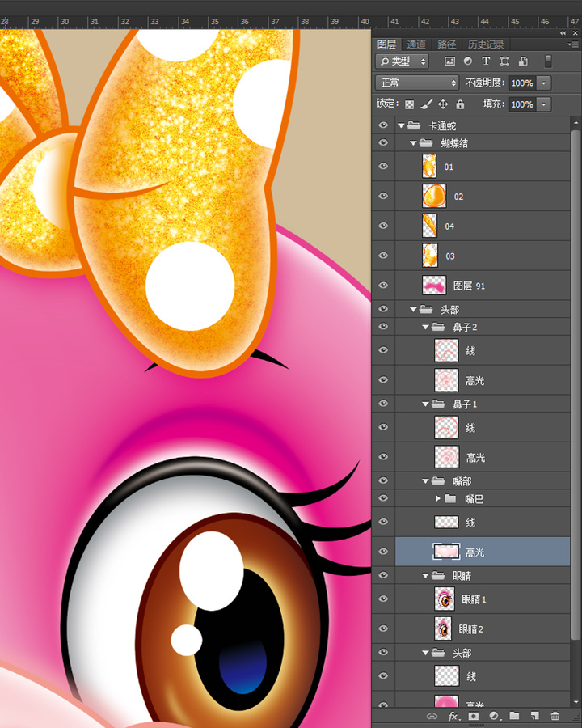
Task: Select the 图层 91 thumbnail
Action: 434,286
